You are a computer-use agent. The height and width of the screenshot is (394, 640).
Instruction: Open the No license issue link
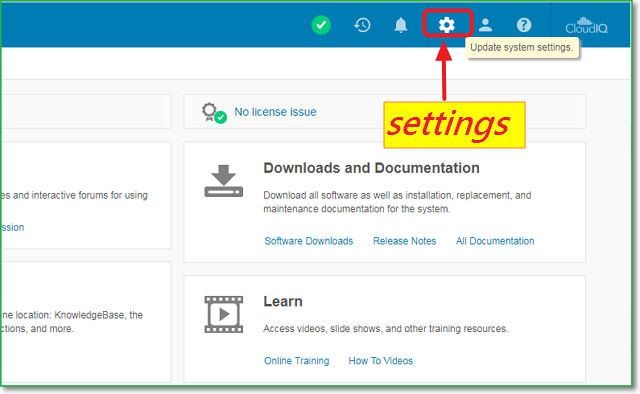(x=275, y=112)
